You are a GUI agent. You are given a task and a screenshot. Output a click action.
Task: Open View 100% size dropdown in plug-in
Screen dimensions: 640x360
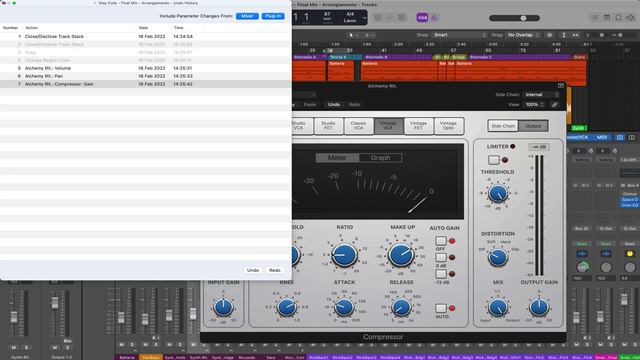coord(534,105)
